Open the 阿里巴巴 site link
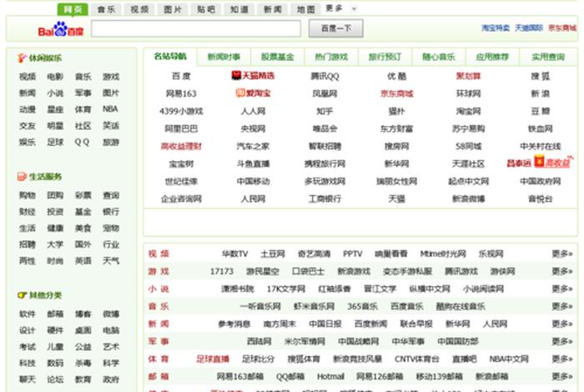 [x=181, y=128]
